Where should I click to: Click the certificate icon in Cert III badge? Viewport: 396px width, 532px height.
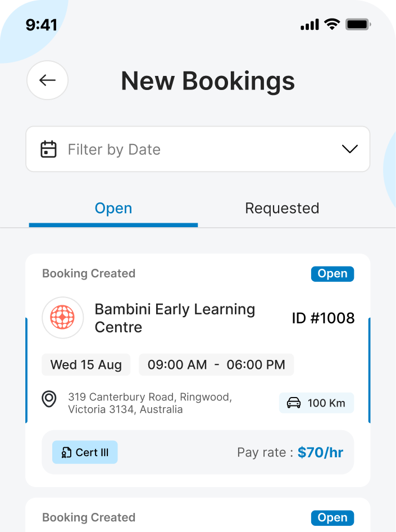click(66, 453)
